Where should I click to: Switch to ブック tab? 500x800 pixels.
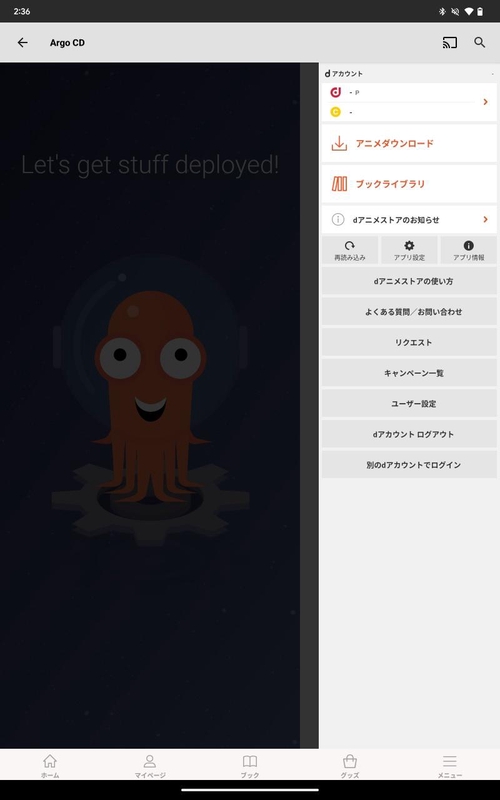250,766
